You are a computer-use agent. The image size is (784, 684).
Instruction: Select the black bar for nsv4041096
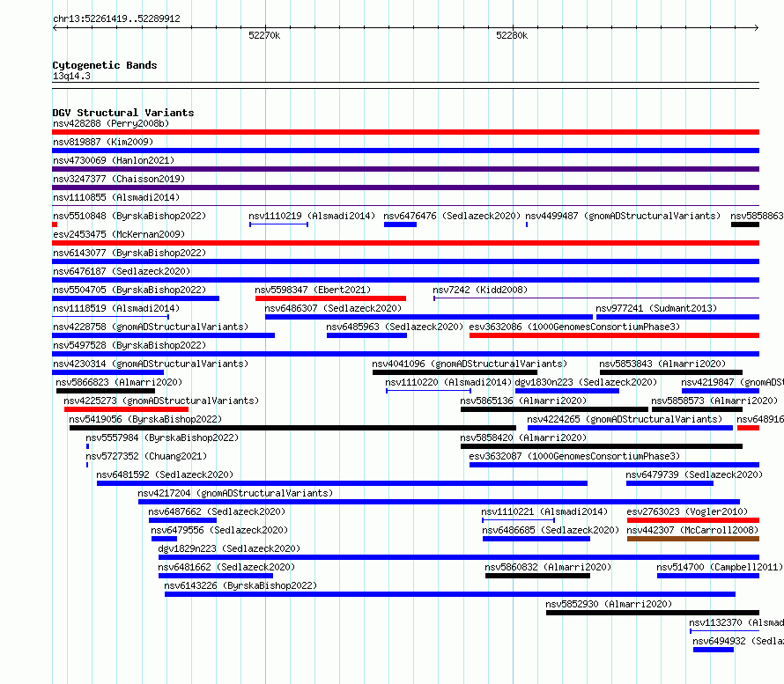pos(455,372)
